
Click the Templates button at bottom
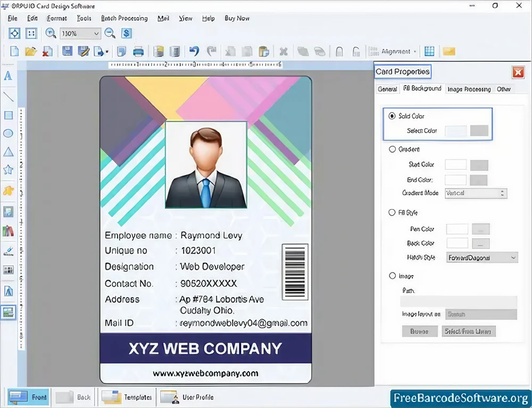(x=128, y=397)
